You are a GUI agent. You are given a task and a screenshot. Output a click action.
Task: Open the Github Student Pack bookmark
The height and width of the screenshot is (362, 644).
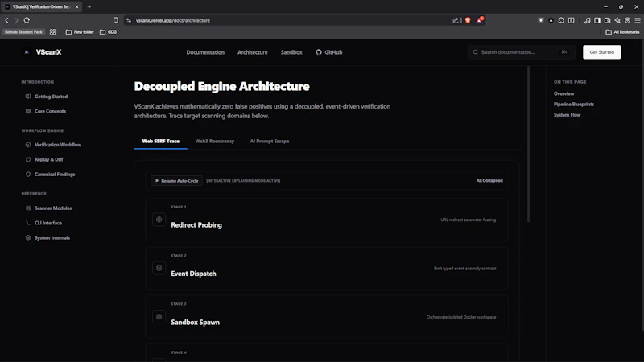point(23,32)
